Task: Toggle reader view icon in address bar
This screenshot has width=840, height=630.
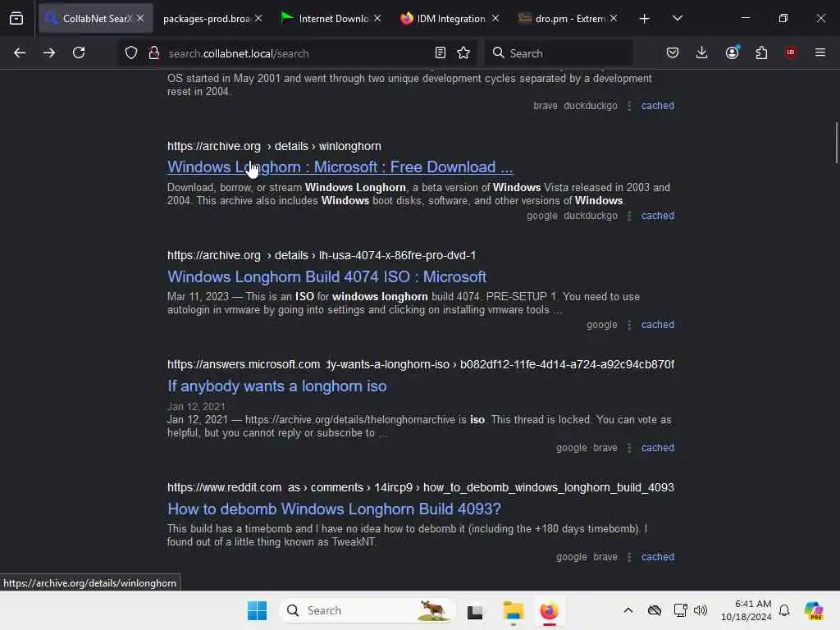Action: [441, 53]
